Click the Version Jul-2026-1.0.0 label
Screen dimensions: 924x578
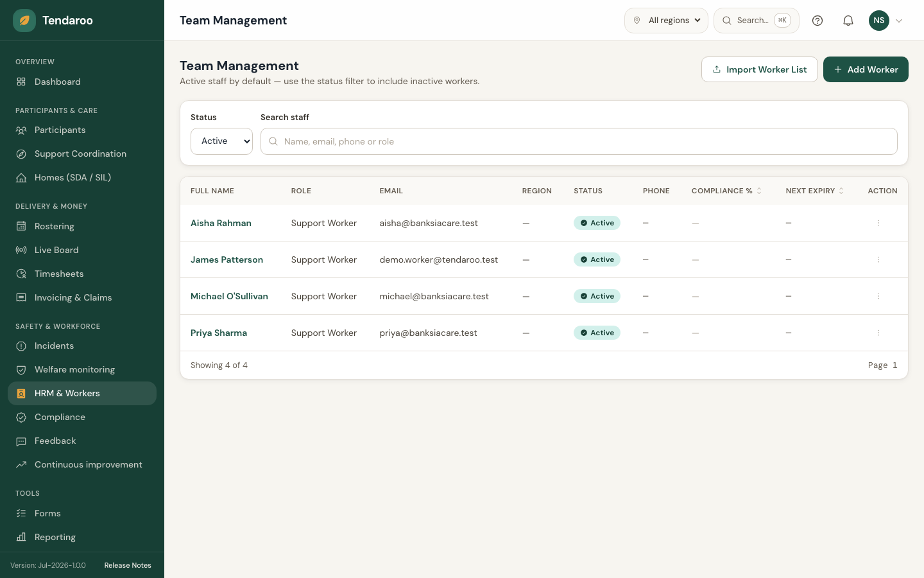click(x=48, y=565)
